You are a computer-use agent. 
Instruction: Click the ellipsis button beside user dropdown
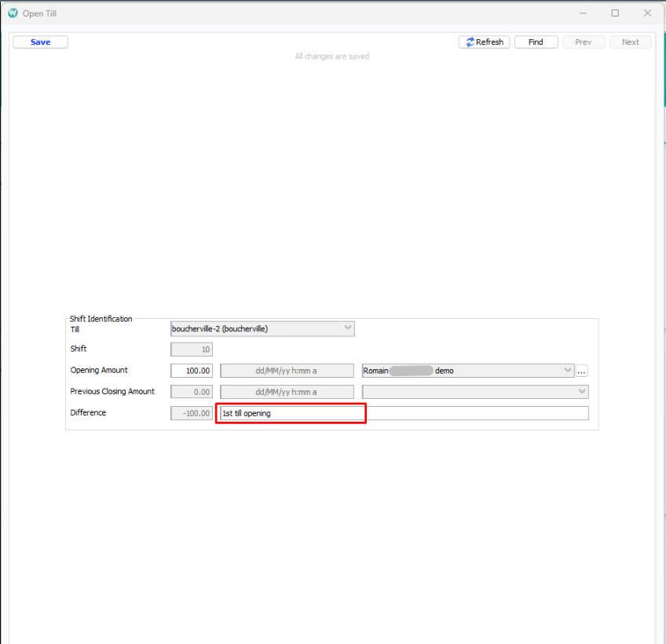tap(582, 371)
